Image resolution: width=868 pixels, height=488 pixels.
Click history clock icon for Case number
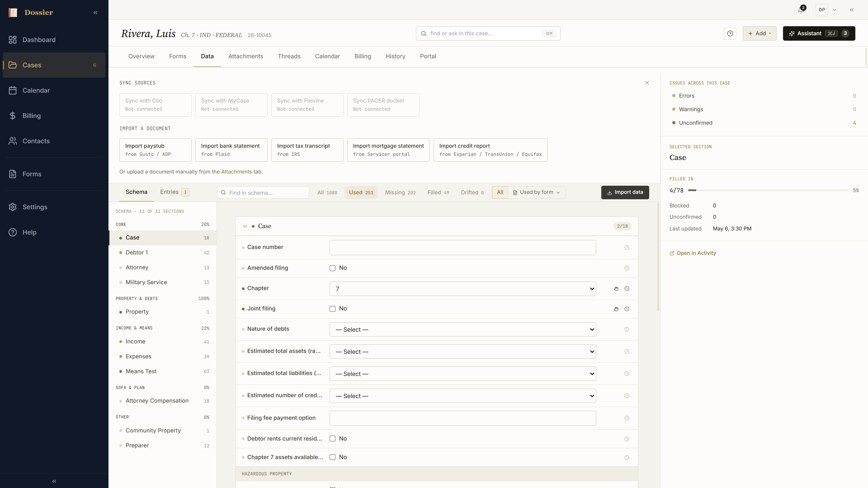pyautogui.click(x=627, y=248)
